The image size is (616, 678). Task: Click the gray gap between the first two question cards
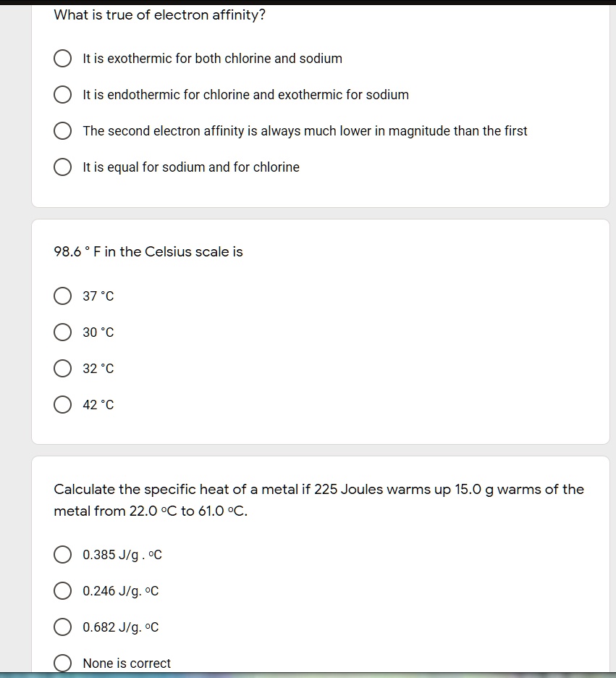(320, 214)
